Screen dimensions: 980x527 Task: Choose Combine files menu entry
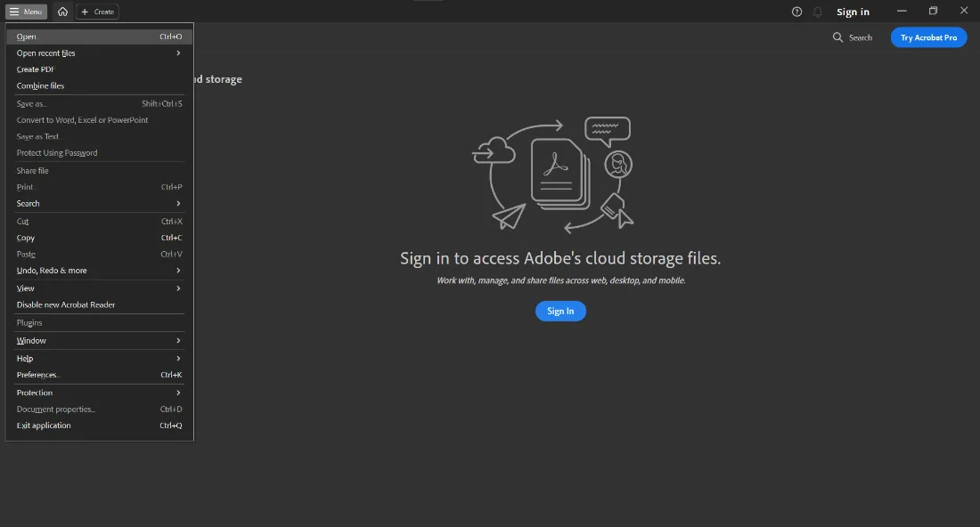point(40,86)
